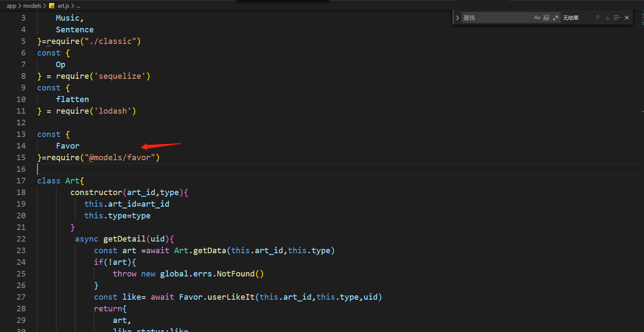Viewport: 644px width, 332px height.
Task: Click 'const' keyword on line 9
Action: pyautogui.click(x=49, y=87)
